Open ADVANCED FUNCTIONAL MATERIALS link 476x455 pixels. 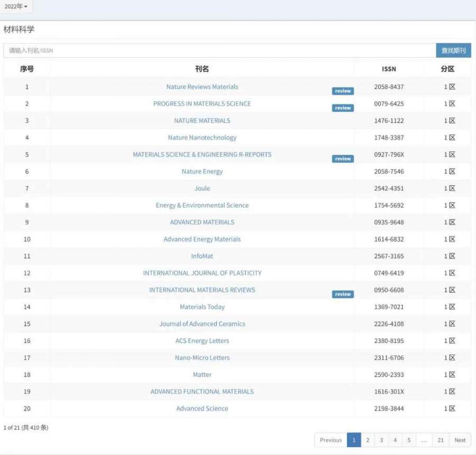pos(202,392)
